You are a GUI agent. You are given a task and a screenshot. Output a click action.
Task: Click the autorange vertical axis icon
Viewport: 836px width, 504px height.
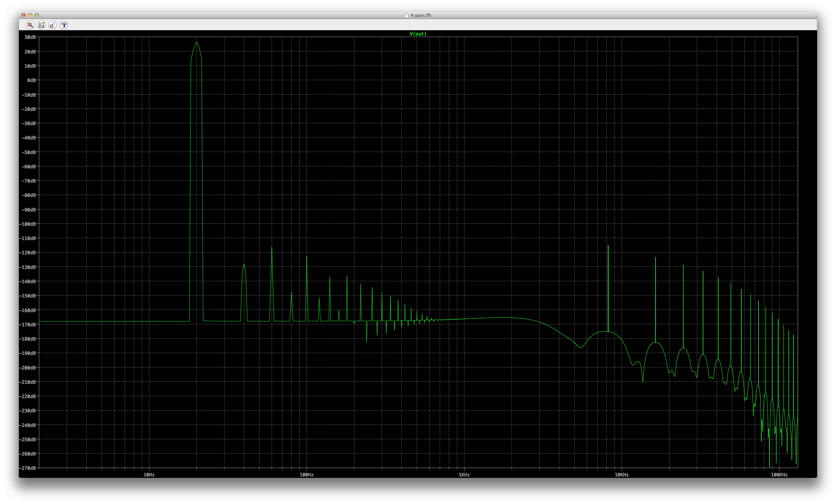pyautogui.click(x=42, y=25)
